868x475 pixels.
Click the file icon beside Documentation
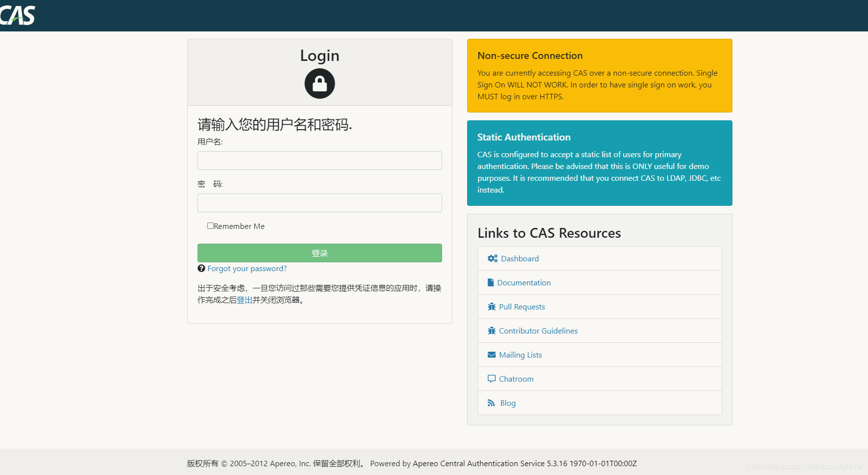pyautogui.click(x=490, y=282)
